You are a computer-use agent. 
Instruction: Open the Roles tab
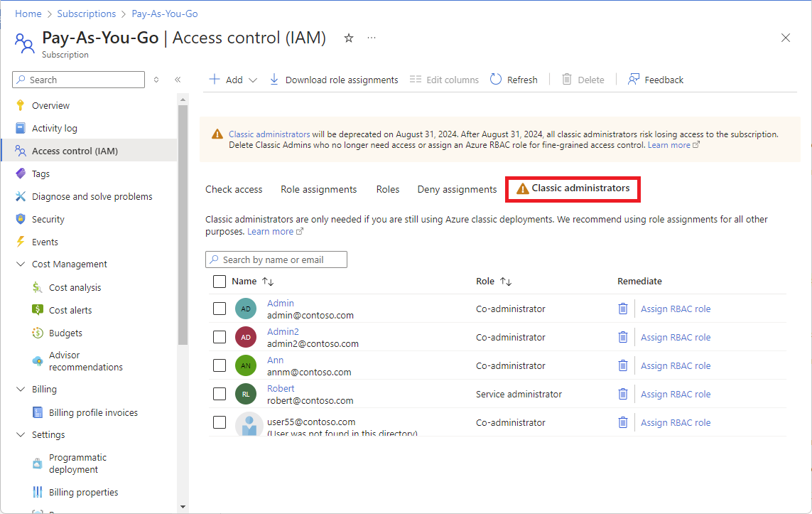388,190
